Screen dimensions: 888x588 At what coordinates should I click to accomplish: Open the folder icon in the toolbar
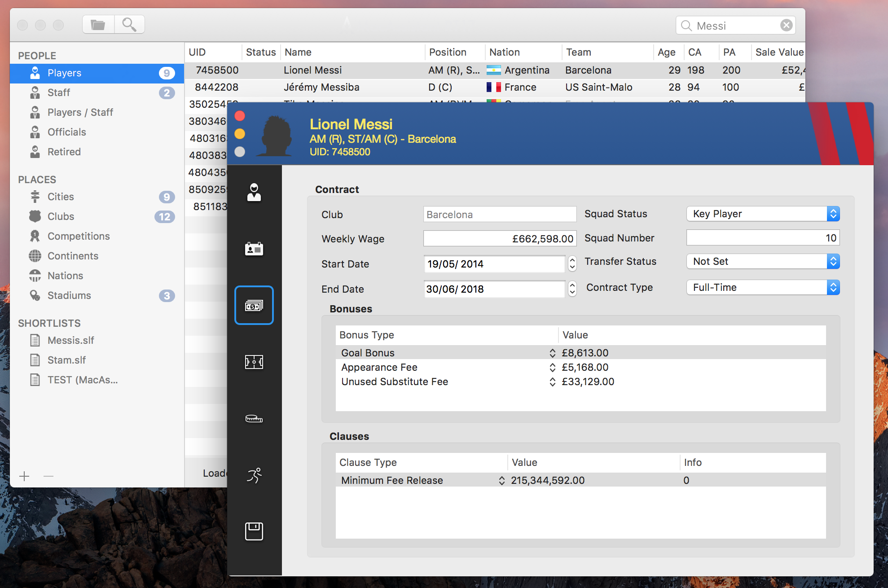point(98,25)
